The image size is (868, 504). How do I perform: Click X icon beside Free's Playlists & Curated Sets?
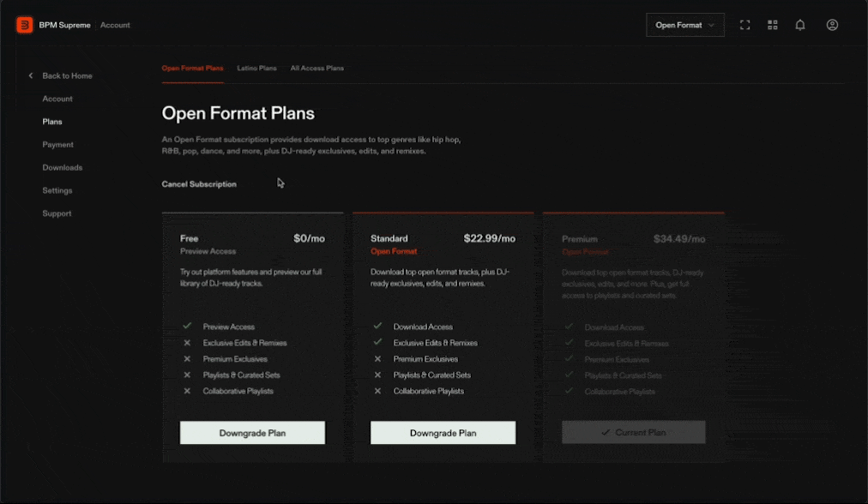tap(187, 375)
